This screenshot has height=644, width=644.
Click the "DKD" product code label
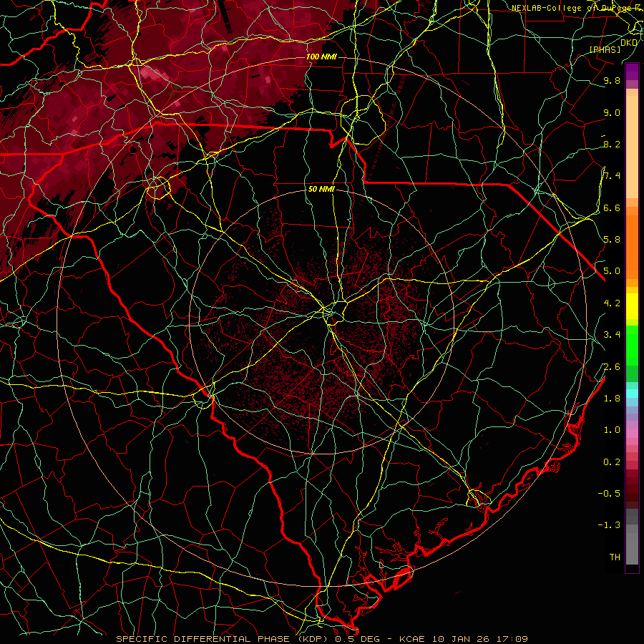pyautogui.click(x=628, y=43)
